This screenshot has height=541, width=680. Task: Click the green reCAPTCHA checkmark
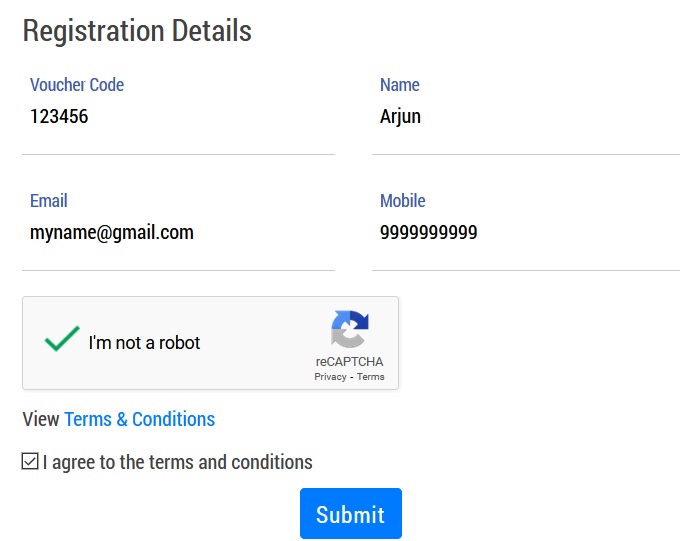click(x=62, y=340)
